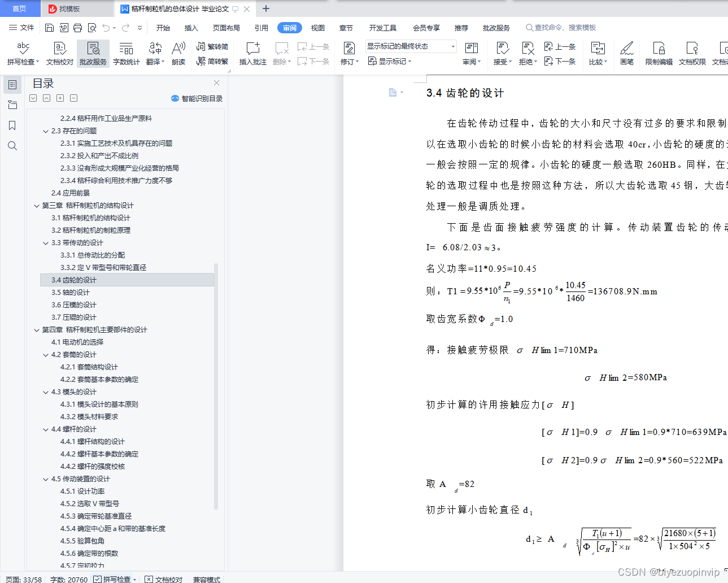This screenshot has height=583, width=728.
Task: Collapse the 4.4 螺杆的设计 node
Action: [x=46, y=429]
